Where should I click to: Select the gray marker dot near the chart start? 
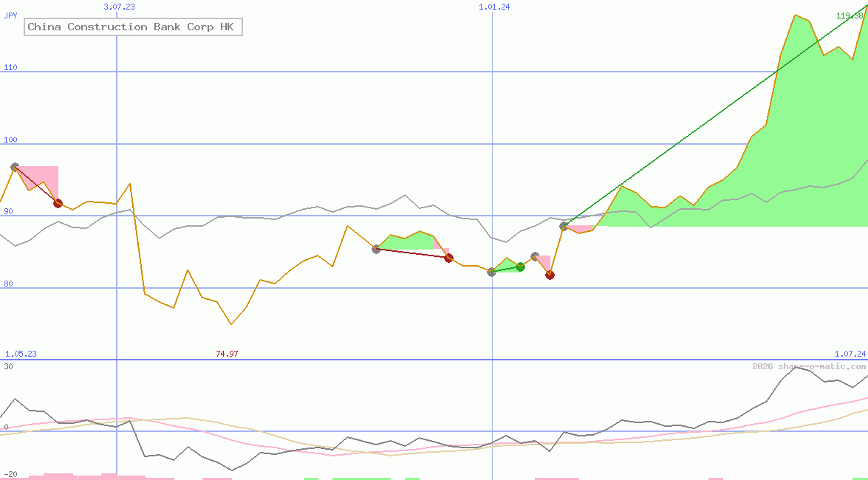pos(13,167)
